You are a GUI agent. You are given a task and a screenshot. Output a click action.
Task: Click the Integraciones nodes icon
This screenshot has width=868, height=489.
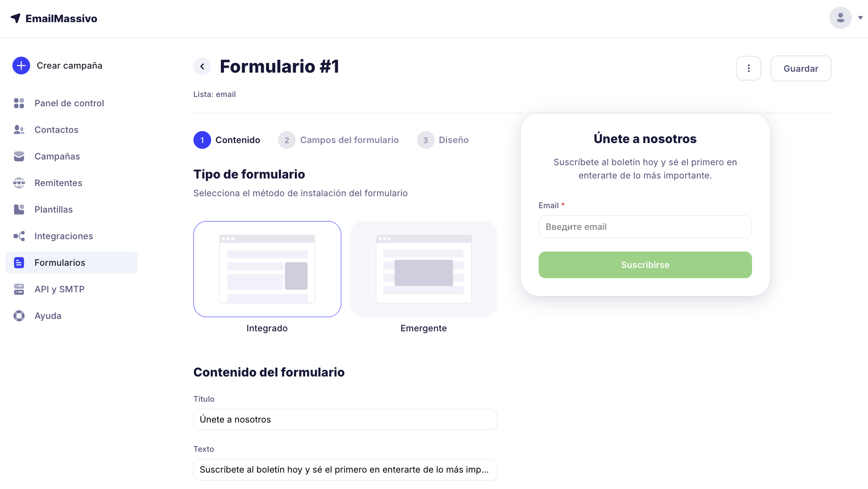pos(19,236)
